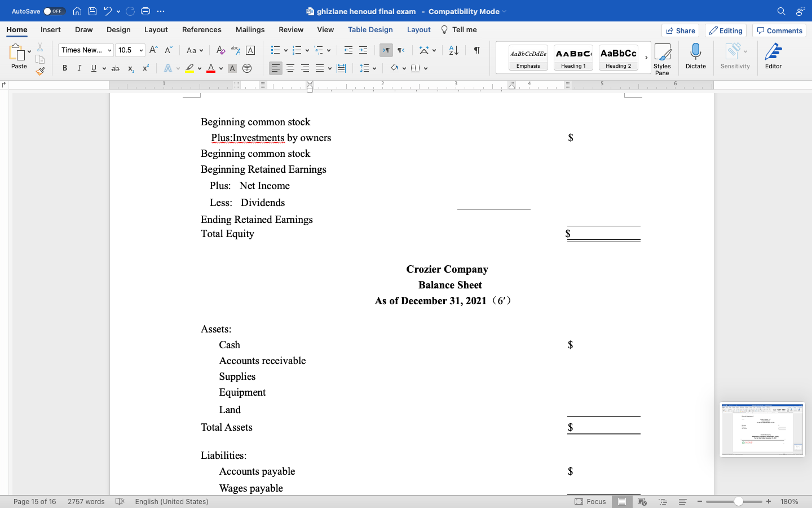Open the screenshot preview thumbnail
Viewport: 812px width, 508px height.
point(762,429)
